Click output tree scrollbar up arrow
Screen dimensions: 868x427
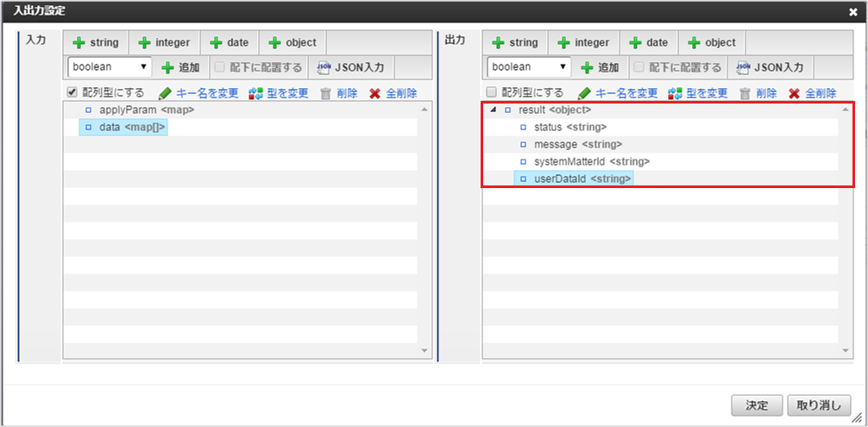tap(845, 110)
